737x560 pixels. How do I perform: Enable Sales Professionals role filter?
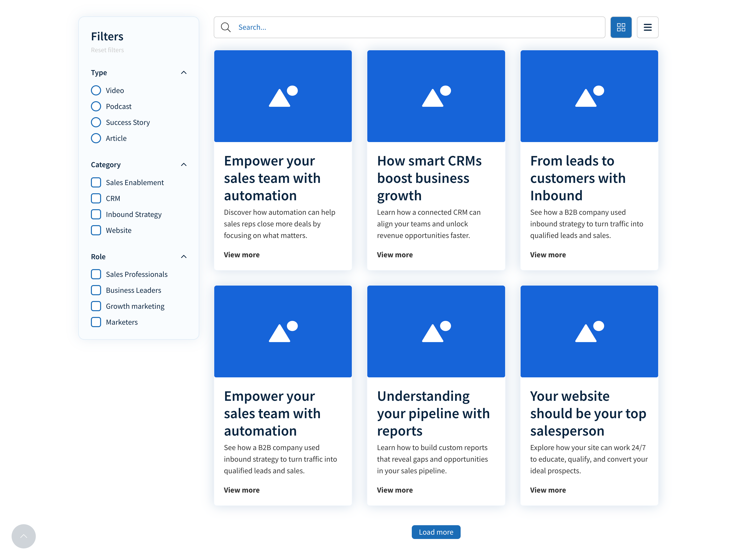coord(96,274)
